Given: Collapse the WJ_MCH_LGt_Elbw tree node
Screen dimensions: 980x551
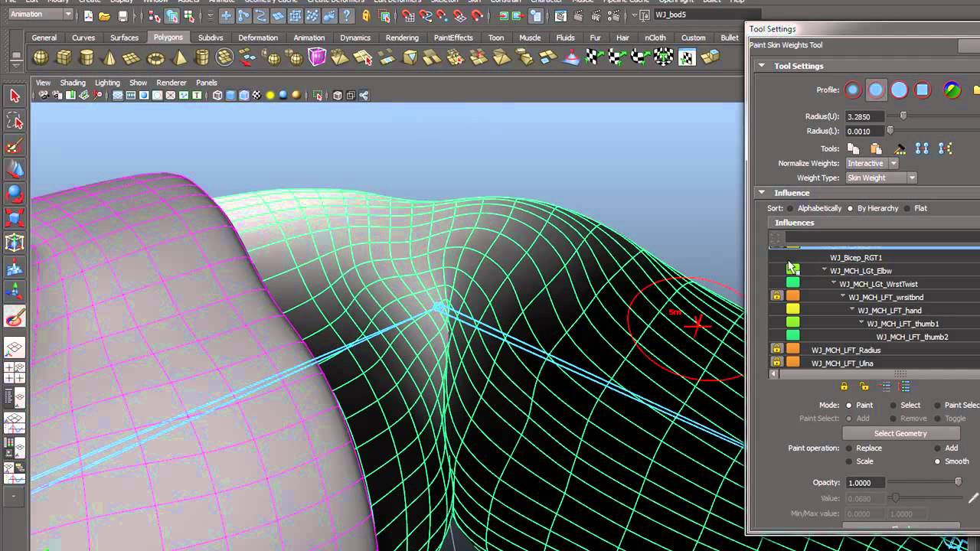Looking at the screenshot, I should (825, 271).
